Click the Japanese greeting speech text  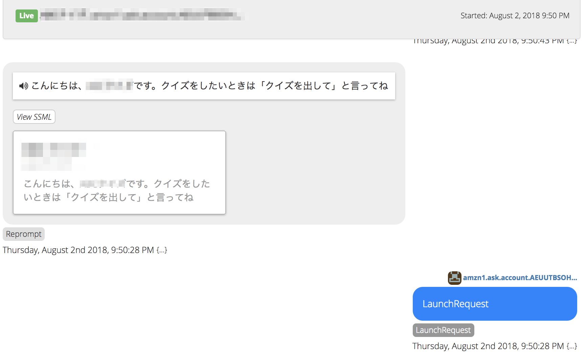tap(209, 86)
